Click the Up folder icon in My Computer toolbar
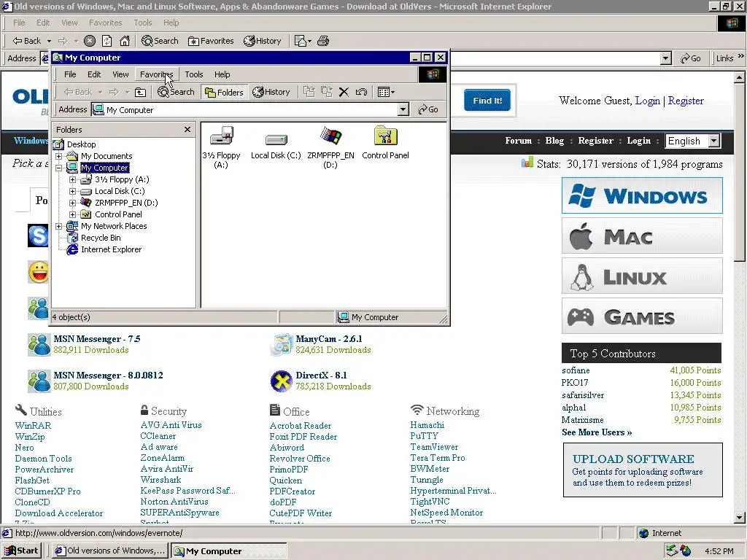 click(x=141, y=92)
